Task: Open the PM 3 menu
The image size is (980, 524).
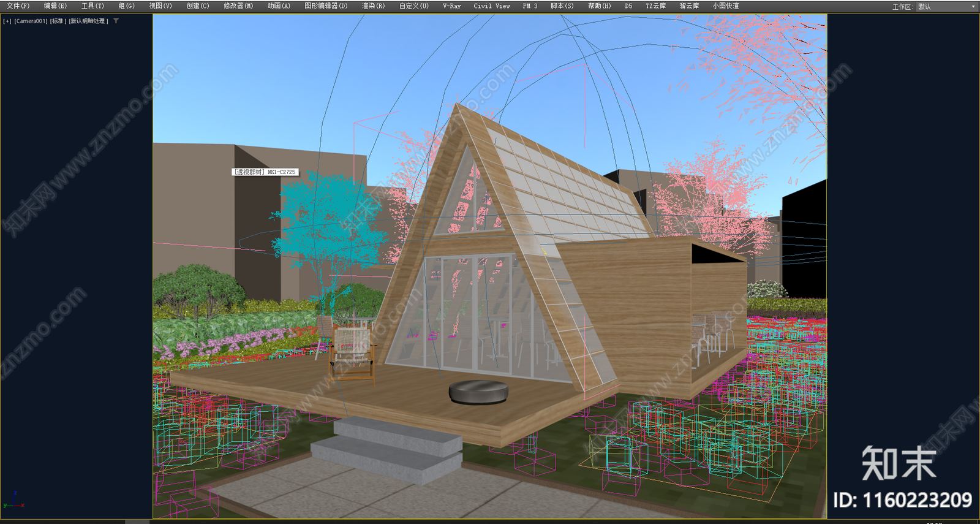Action: click(530, 6)
